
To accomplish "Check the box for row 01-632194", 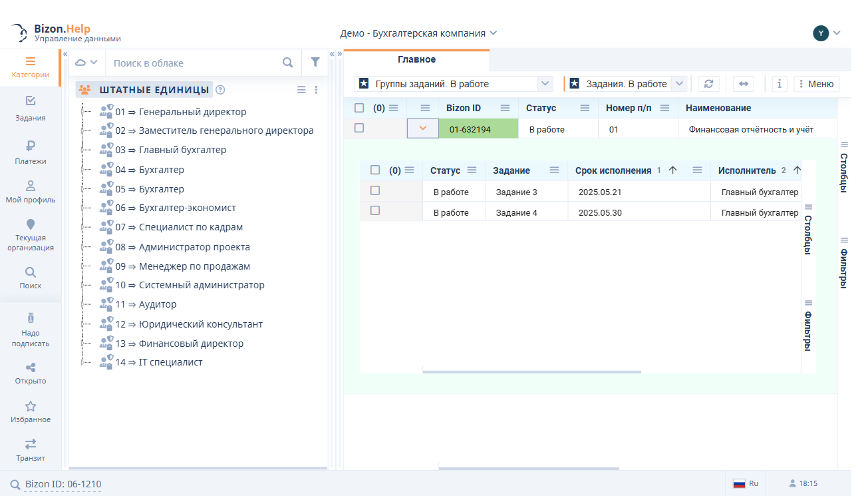I will [359, 128].
